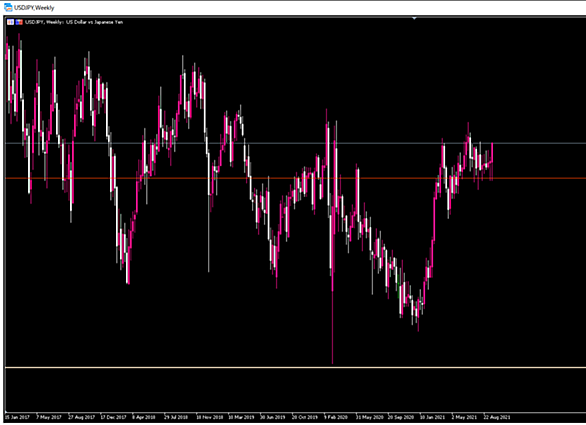This screenshot has height=425, width=586.
Task: Click the 18 Nov 2018 date label
Action: pyautogui.click(x=210, y=417)
